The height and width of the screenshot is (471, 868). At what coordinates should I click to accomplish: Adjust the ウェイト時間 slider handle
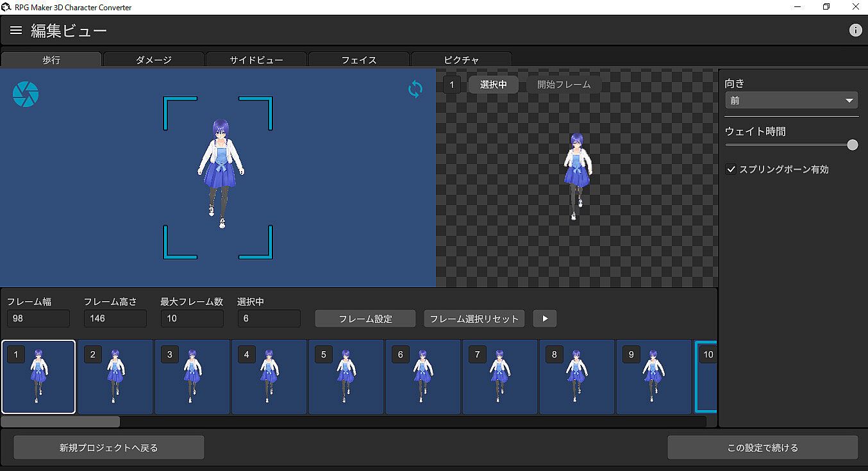click(x=852, y=145)
